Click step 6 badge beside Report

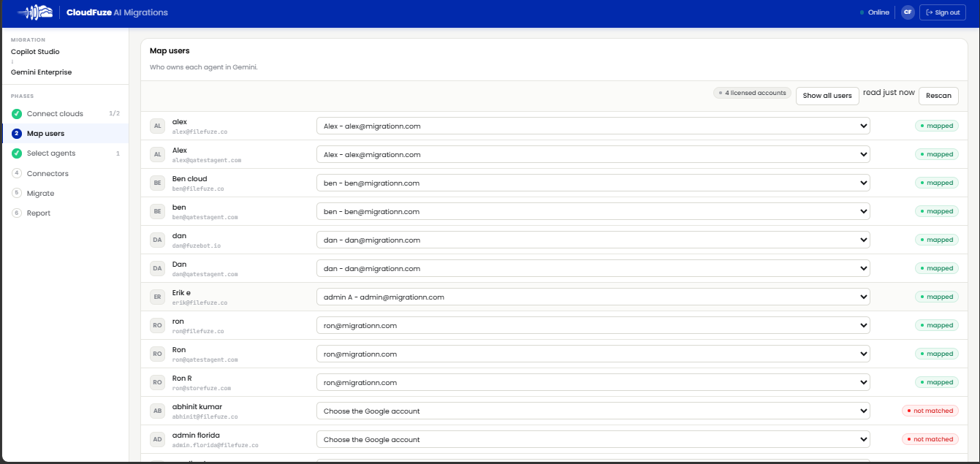click(x=17, y=213)
